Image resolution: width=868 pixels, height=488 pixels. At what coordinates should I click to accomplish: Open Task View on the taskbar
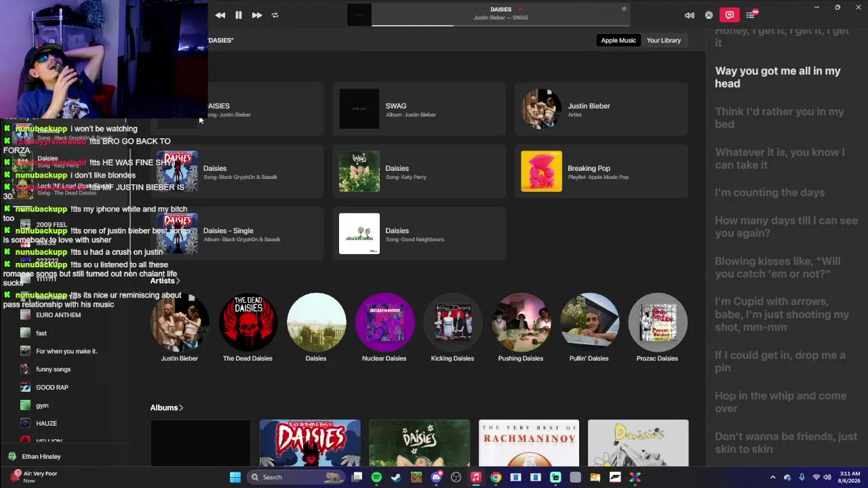(x=357, y=477)
